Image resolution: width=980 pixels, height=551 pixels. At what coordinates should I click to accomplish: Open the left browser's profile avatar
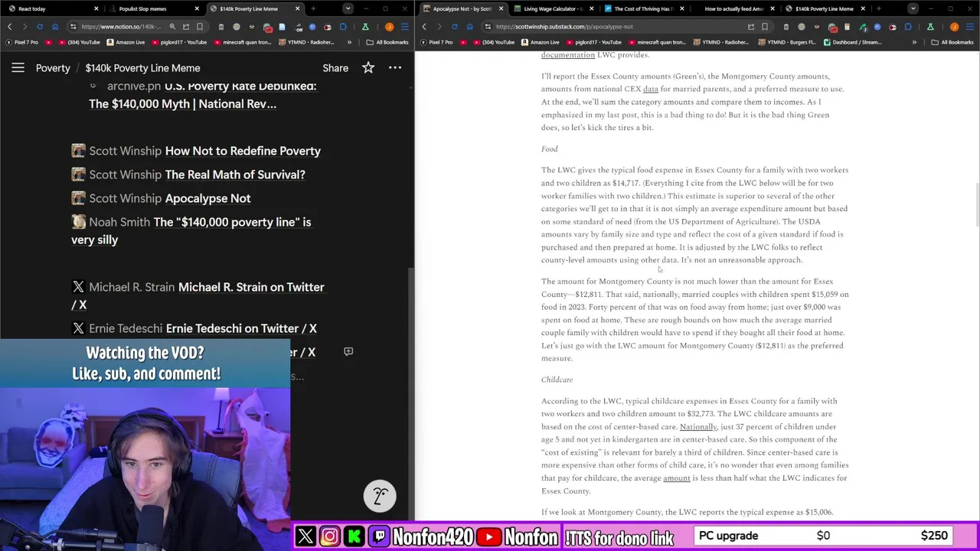390,26
